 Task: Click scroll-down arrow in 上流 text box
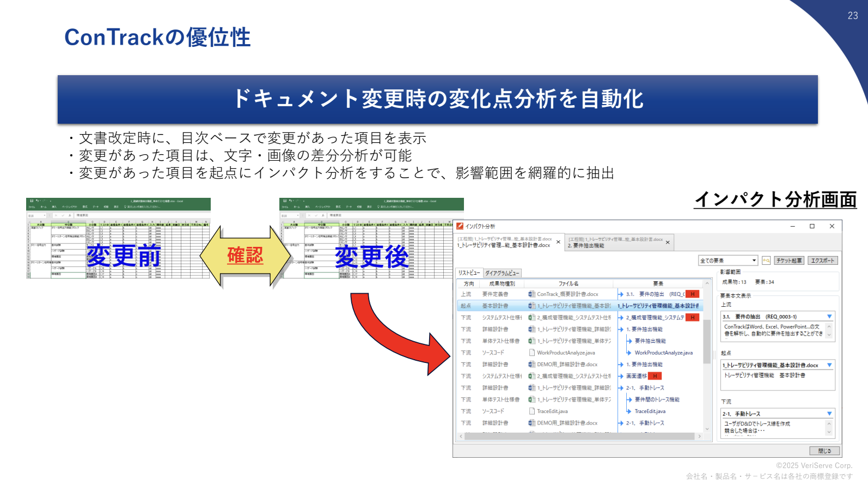coord(829,335)
